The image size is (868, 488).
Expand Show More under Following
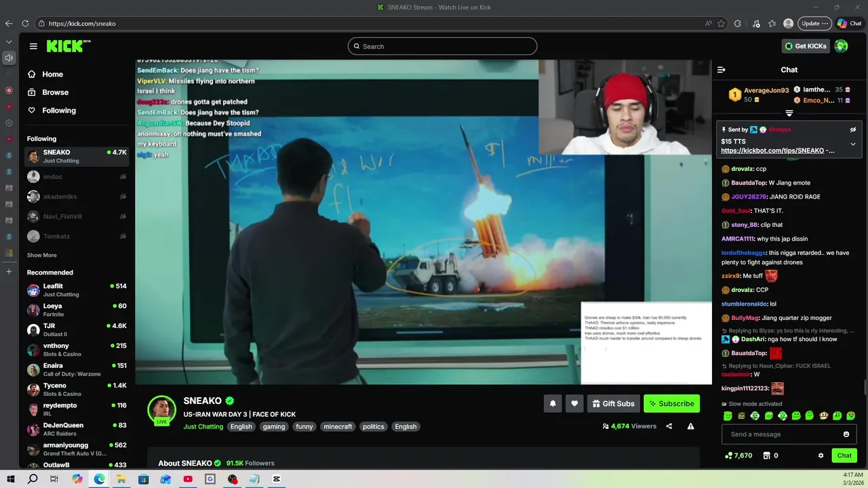tap(42, 255)
